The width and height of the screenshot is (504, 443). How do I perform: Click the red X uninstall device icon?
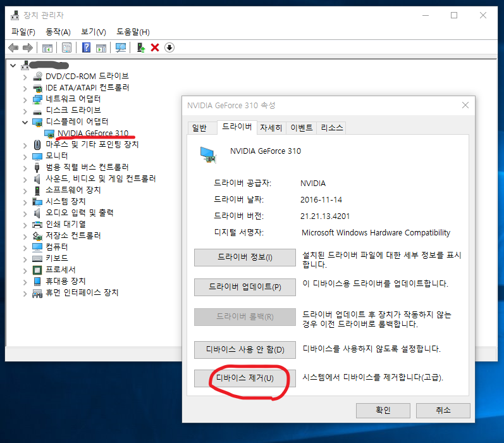155,47
